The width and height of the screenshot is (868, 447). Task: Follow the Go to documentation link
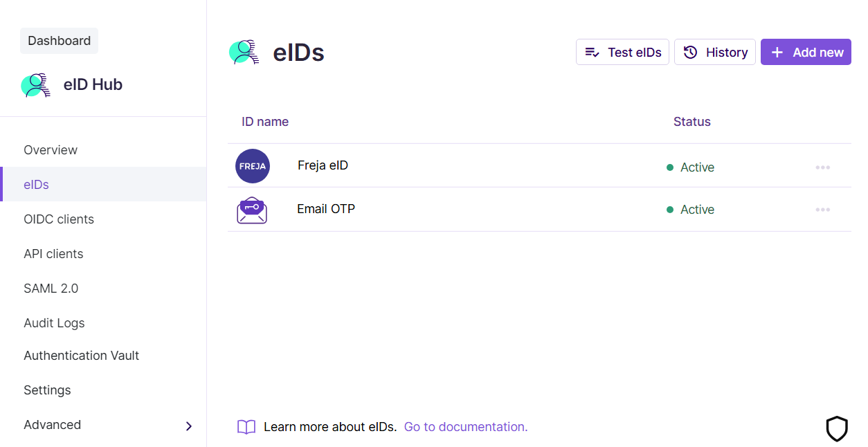coord(466,427)
